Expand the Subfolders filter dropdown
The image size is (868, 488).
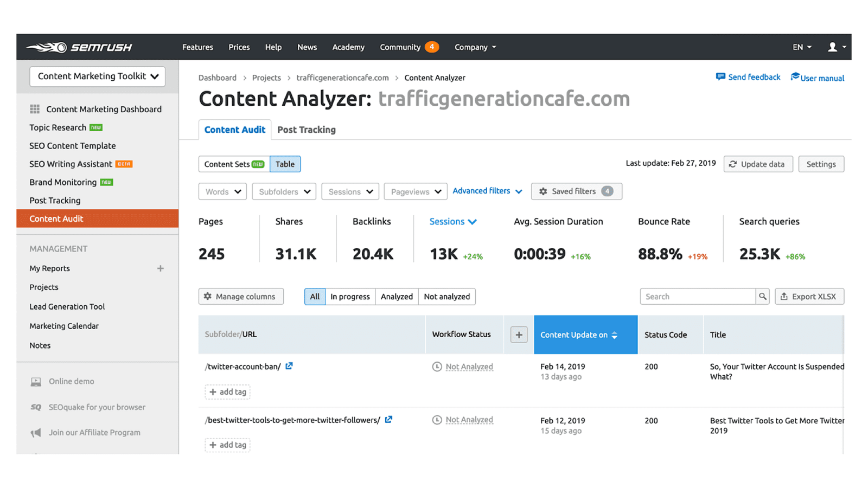pos(284,191)
